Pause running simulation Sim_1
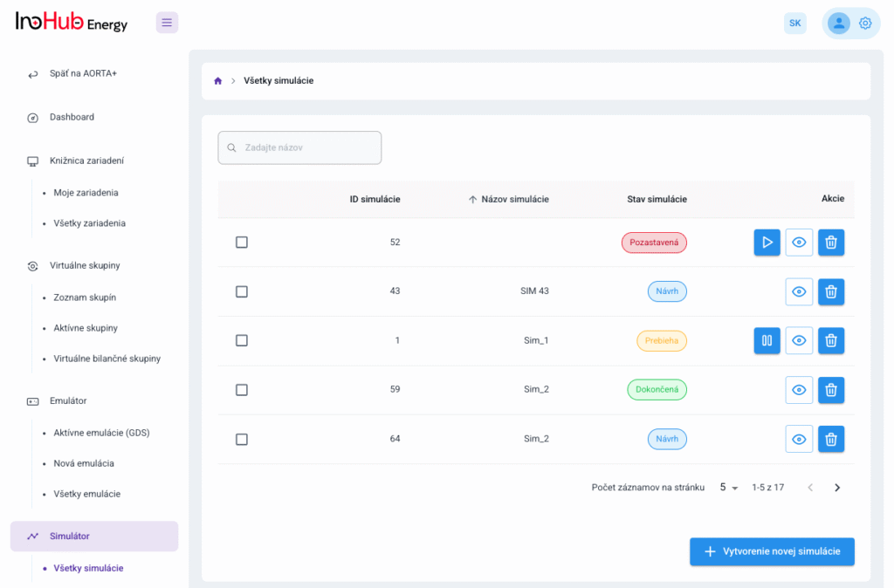The height and width of the screenshot is (588, 894). click(767, 340)
